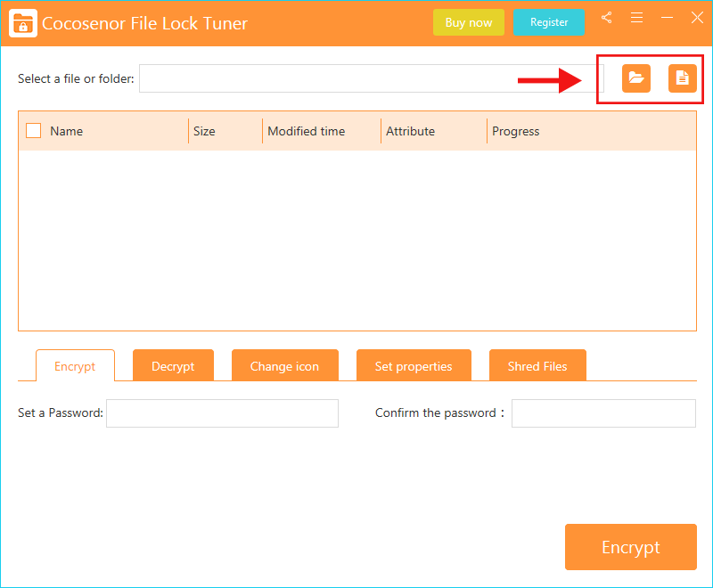Open the Change icon tab
Image resolution: width=713 pixels, height=588 pixels.
coord(285,365)
